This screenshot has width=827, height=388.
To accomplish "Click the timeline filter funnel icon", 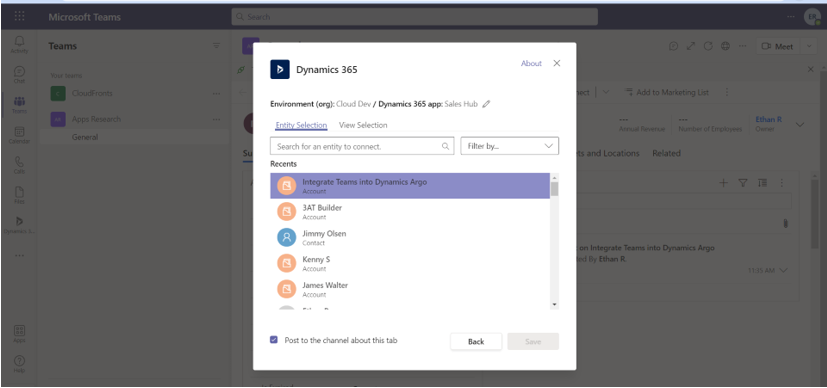I will click(x=743, y=183).
